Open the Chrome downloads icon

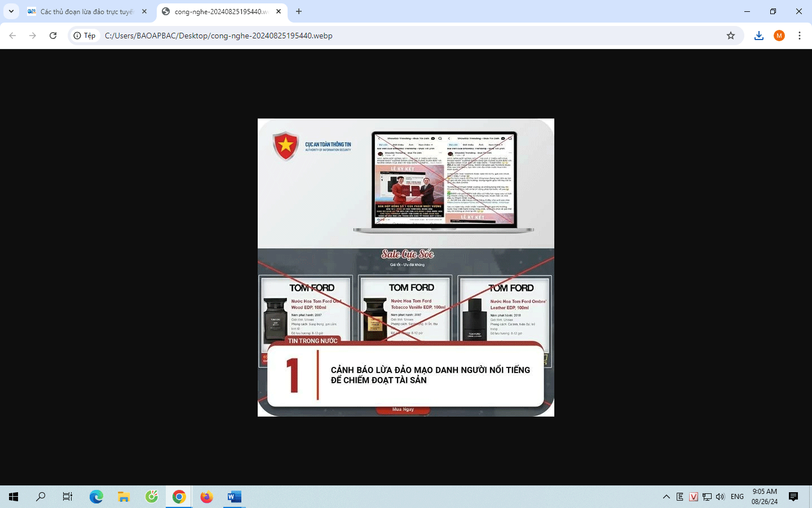[x=759, y=36]
